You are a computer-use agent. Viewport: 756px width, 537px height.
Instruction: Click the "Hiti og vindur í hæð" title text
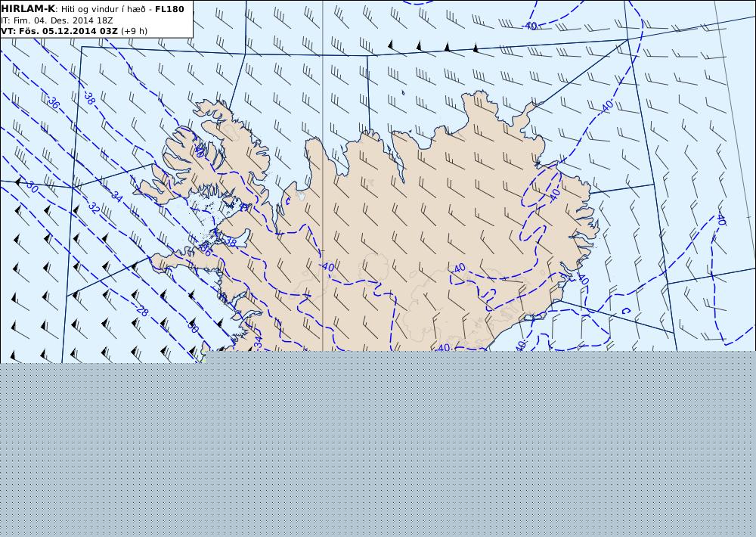coord(104,10)
